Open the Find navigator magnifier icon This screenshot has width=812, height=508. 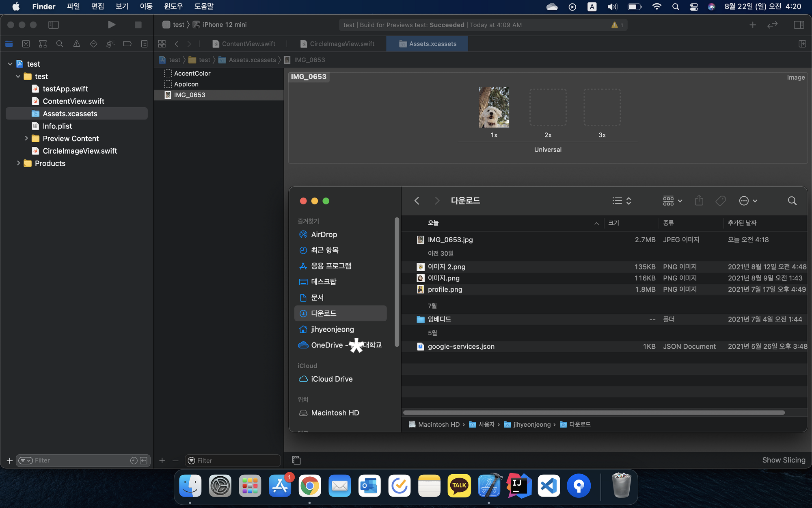click(60, 44)
